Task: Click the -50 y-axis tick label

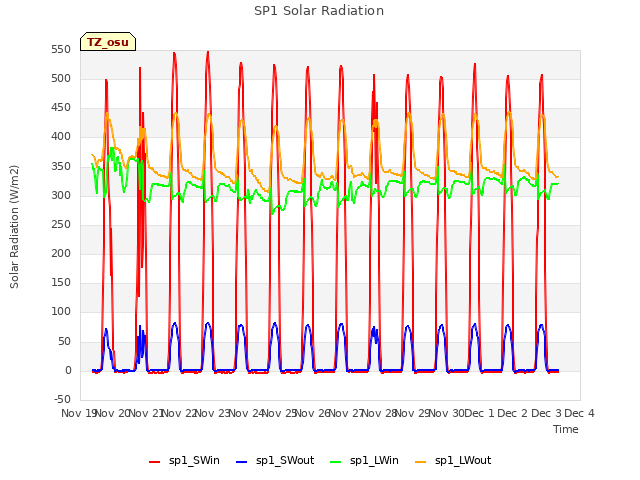Action: click(62, 399)
